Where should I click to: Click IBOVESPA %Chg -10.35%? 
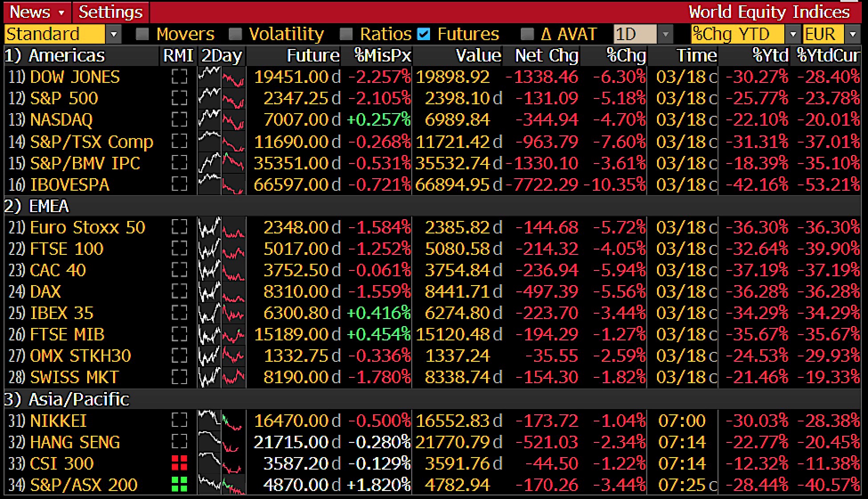[615, 184]
